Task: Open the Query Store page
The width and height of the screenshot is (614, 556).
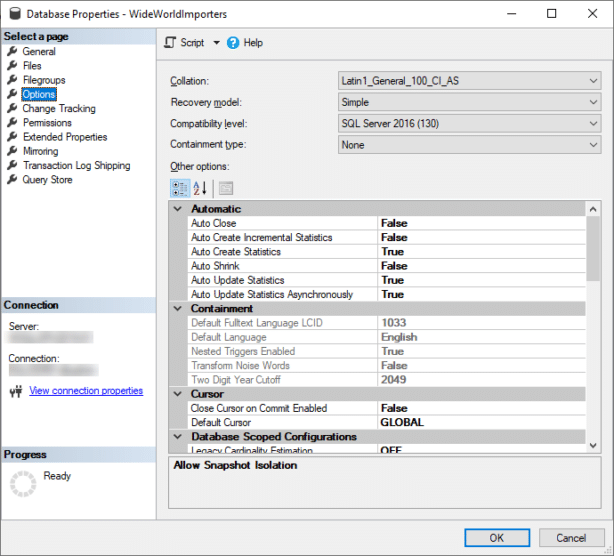Action: pyautogui.click(x=47, y=180)
